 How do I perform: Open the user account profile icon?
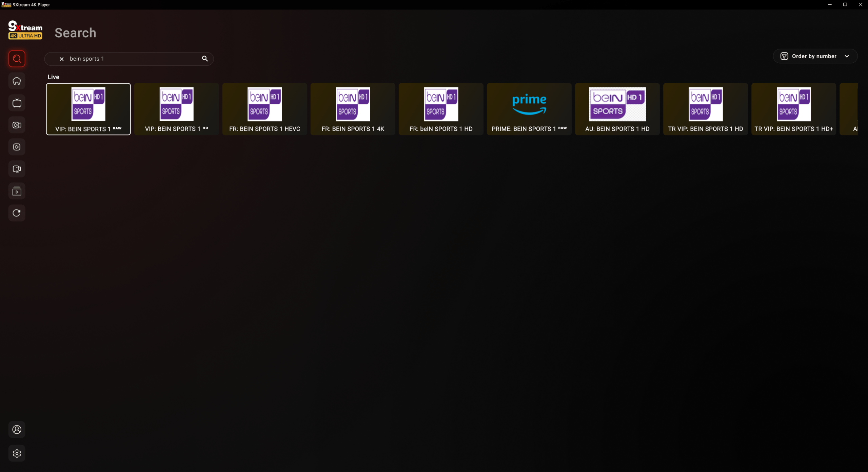[x=17, y=430]
